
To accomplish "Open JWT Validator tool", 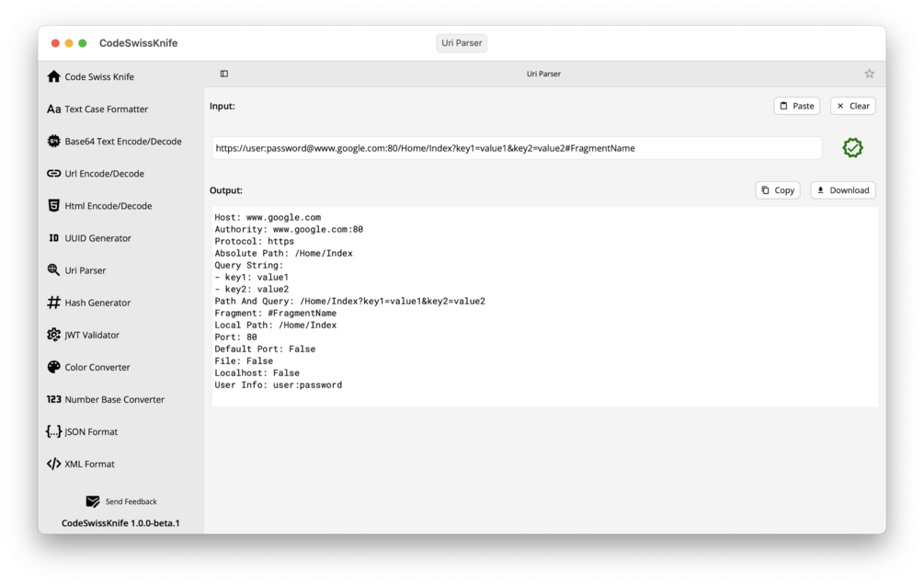I will [x=92, y=335].
